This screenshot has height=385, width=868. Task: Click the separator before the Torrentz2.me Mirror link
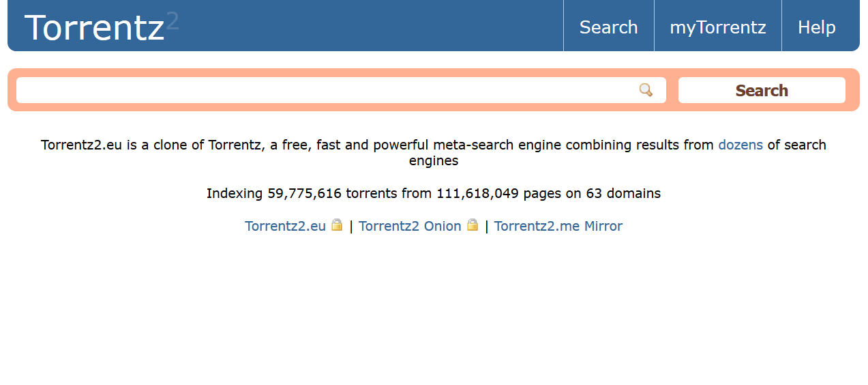point(487,226)
